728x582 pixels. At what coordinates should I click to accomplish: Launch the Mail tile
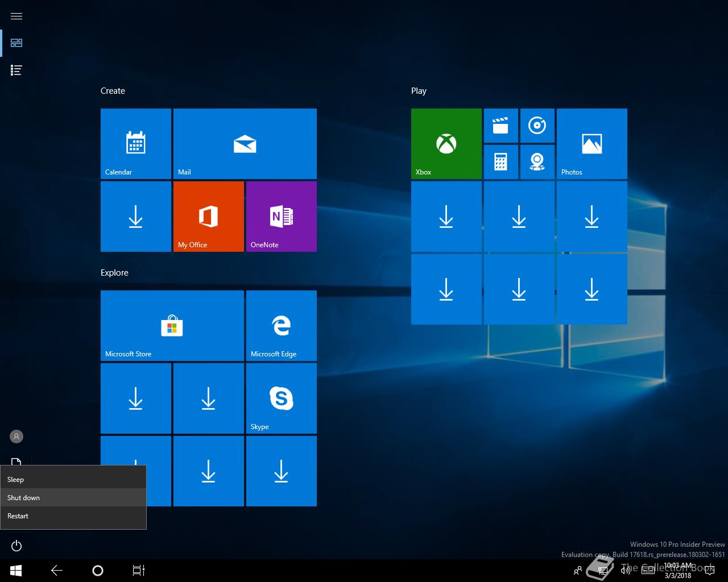[x=245, y=144]
